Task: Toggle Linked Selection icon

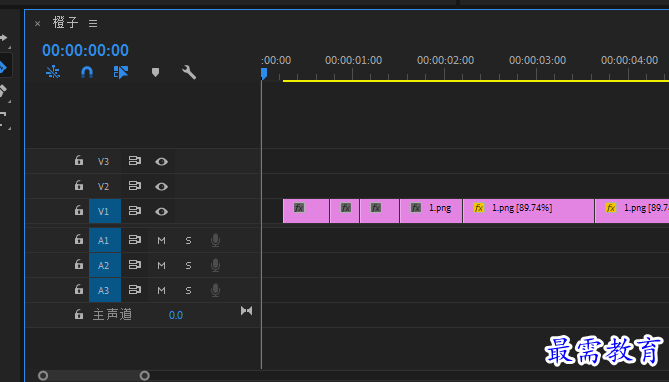Action: tap(121, 72)
